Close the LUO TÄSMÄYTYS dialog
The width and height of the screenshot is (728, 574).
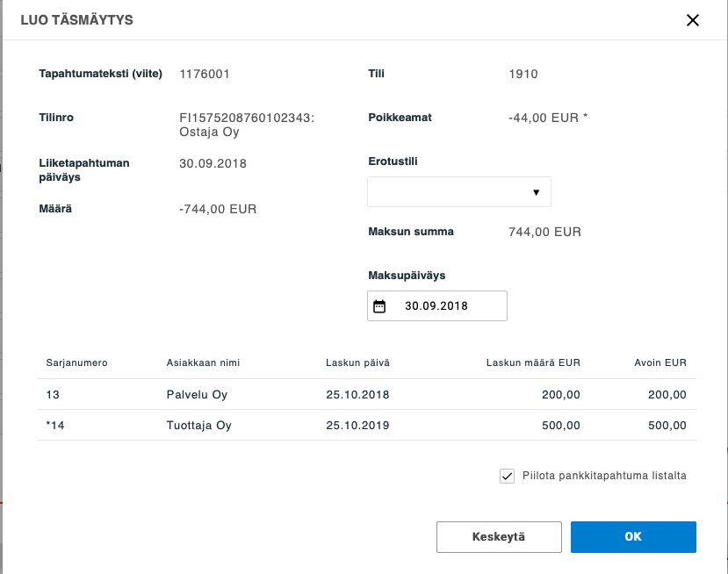point(693,22)
